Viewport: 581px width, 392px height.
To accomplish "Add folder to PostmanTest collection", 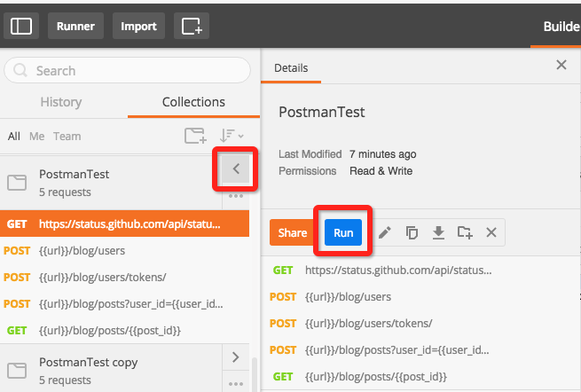I will (465, 232).
